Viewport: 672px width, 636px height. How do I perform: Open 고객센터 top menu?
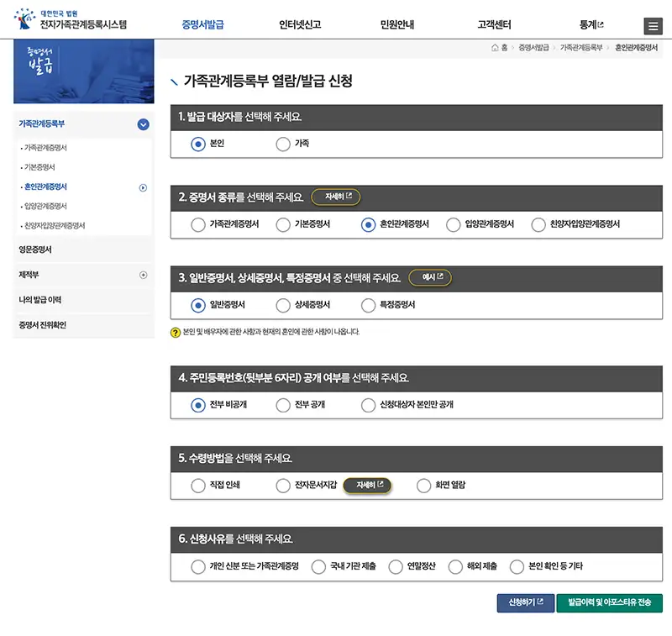point(494,25)
